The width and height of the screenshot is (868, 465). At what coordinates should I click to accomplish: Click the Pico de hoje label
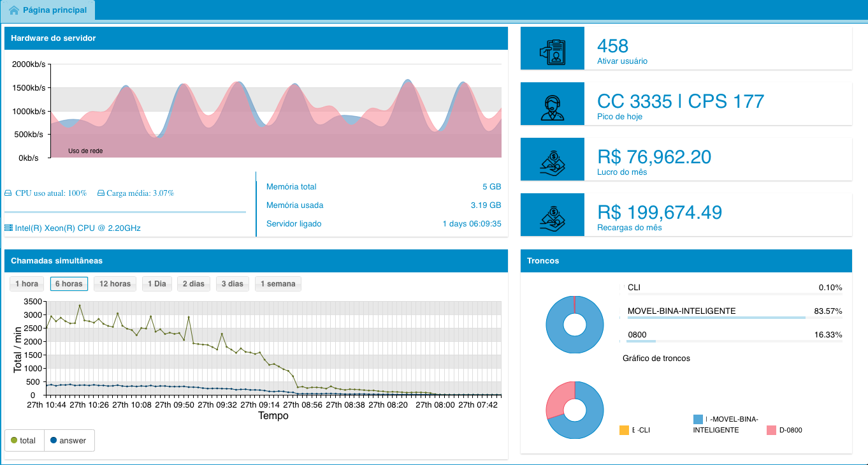(x=619, y=117)
